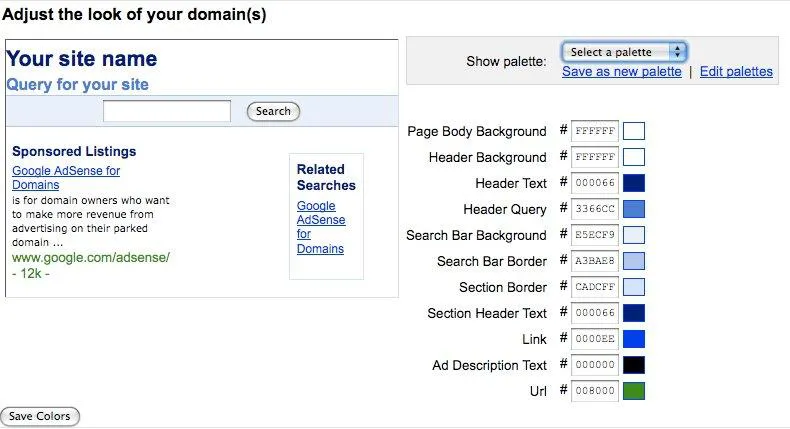Select the Header Text color swatch

(x=634, y=183)
